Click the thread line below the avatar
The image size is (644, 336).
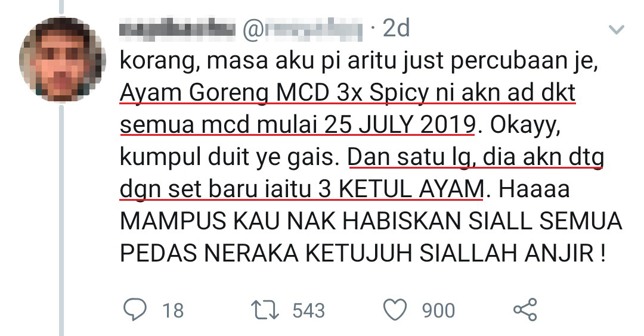pyautogui.click(x=61, y=220)
